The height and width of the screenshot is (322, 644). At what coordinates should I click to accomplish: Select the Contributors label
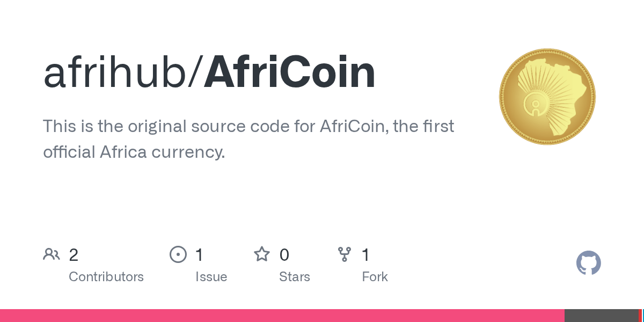click(x=106, y=277)
